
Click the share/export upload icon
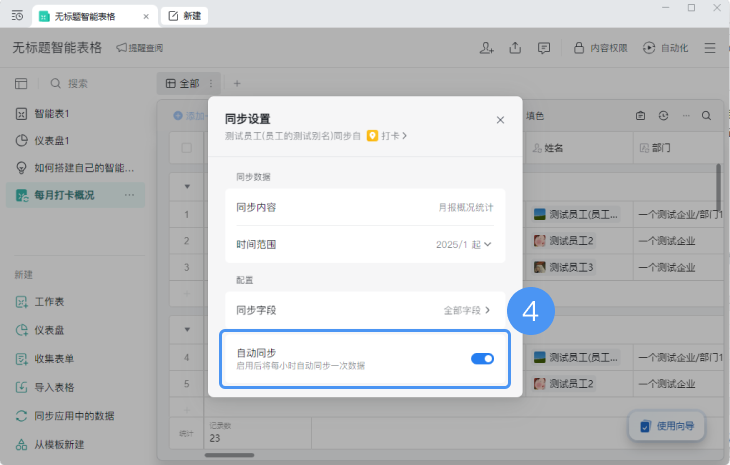click(515, 48)
